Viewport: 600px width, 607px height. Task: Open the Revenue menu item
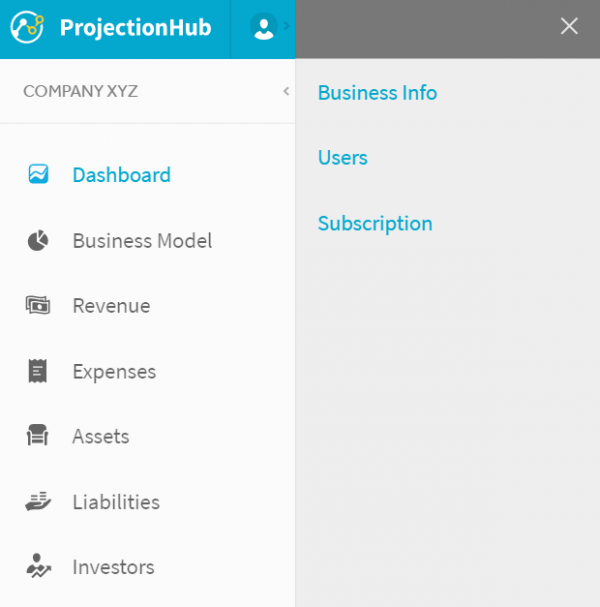(x=147, y=305)
